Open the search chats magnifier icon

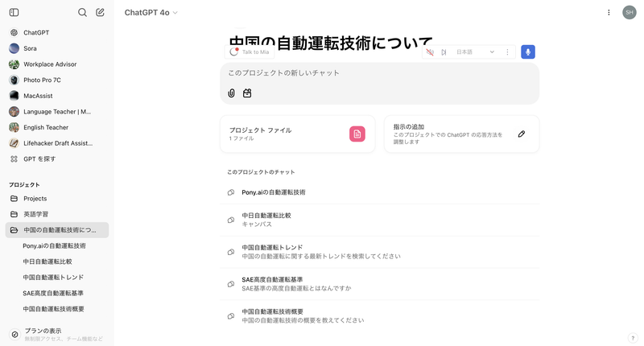pos(83,12)
